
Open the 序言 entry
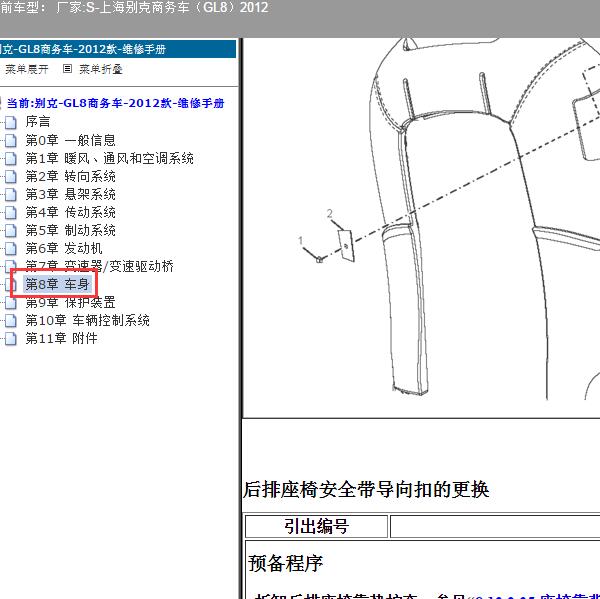coord(38,122)
